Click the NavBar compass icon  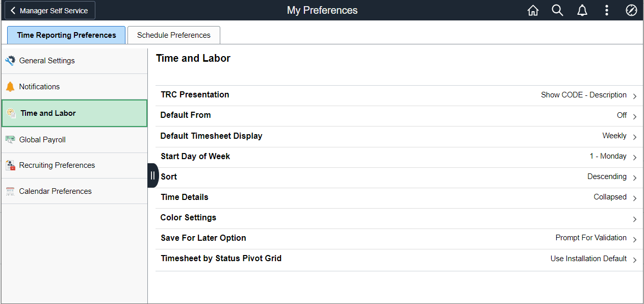click(631, 11)
